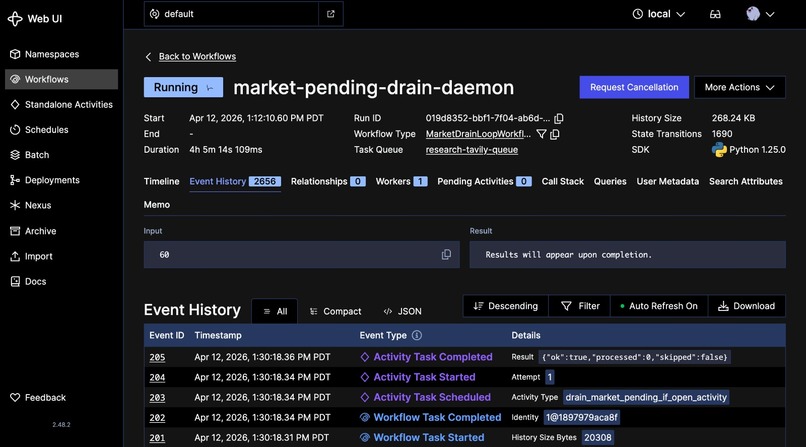
Task: Click the Python SDK icon
Action: click(719, 150)
